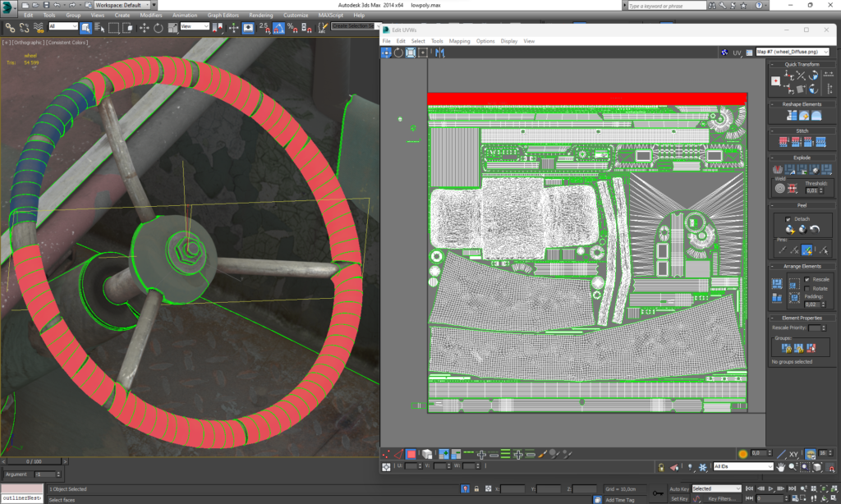Click the timeline frame slider 0 / 100

[x=34, y=461]
